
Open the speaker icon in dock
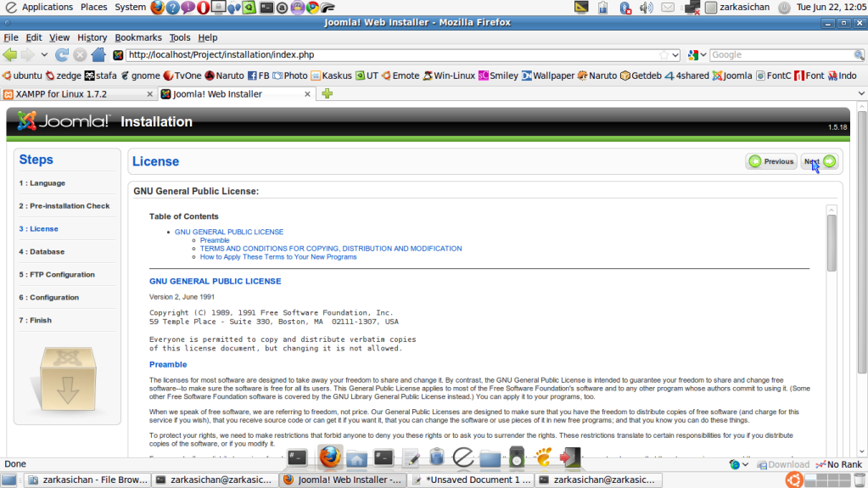[517, 457]
